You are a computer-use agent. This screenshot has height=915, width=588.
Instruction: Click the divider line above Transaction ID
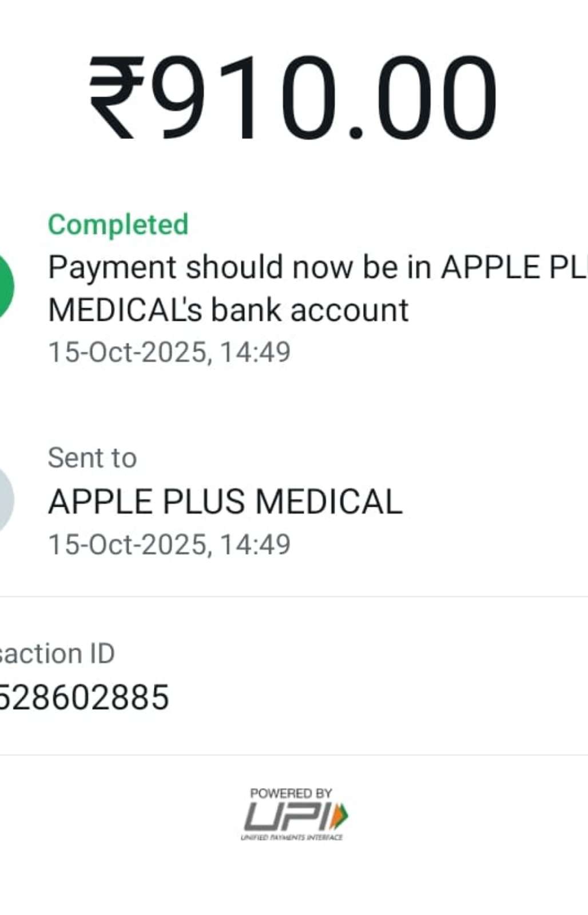click(x=294, y=596)
